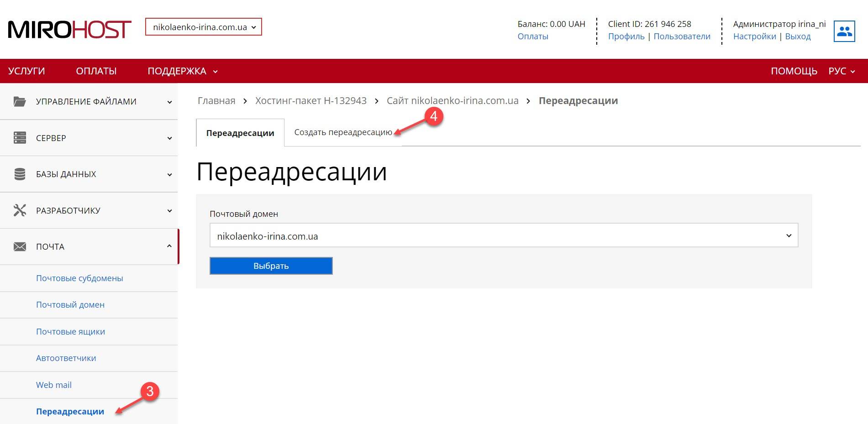This screenshot has height=424, width=868.
Task: Click the database stack icon
Action: 20,174
